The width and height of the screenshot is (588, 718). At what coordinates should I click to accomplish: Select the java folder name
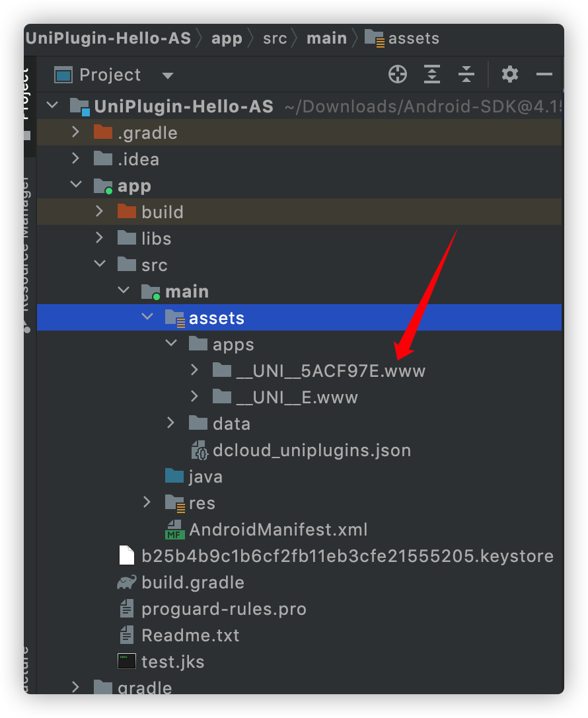click(205, 477)
